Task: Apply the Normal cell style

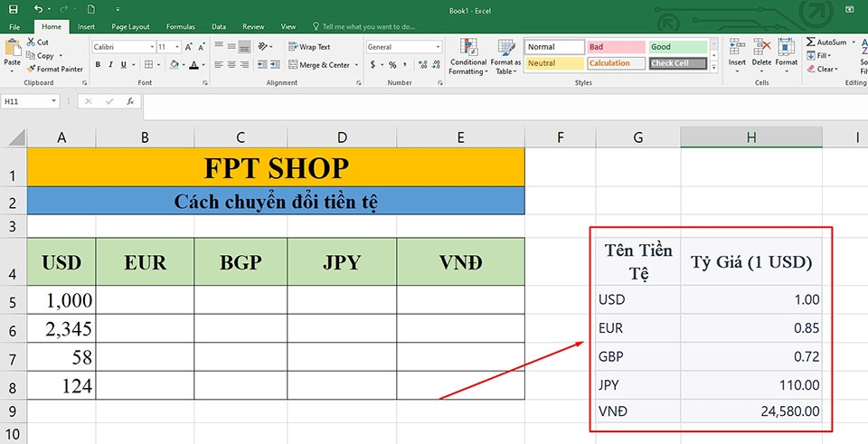Action: click(554, 47)
